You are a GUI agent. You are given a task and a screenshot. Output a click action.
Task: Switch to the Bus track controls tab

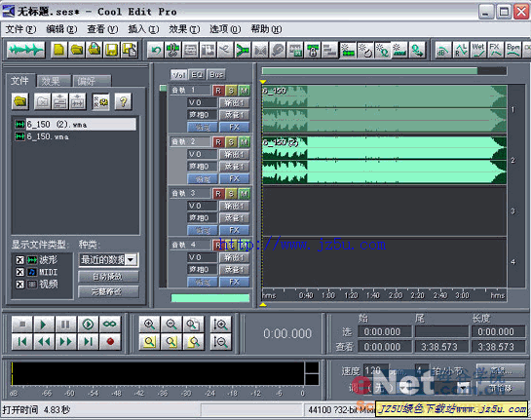(215, 74)
